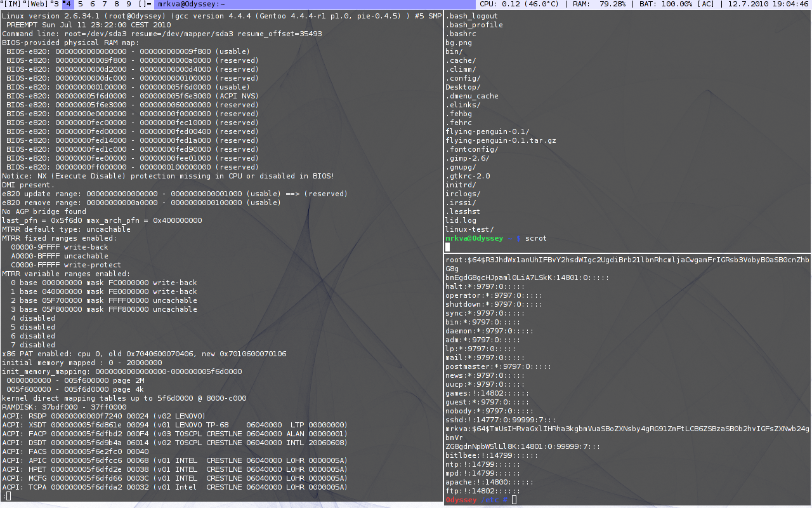This screenshot has width=812, height=508.
Task: Switch to tag 5 in the bar
Action: coord(80,4)
